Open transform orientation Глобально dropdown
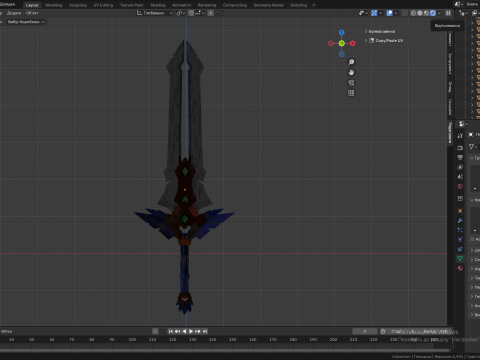 155,13
